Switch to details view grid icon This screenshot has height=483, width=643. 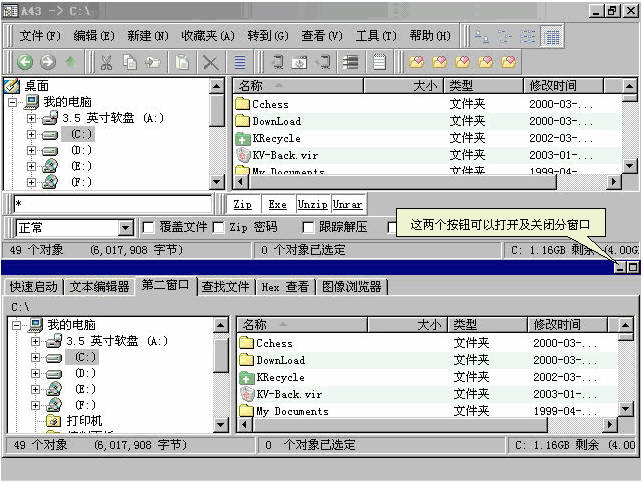coord(552,37)
